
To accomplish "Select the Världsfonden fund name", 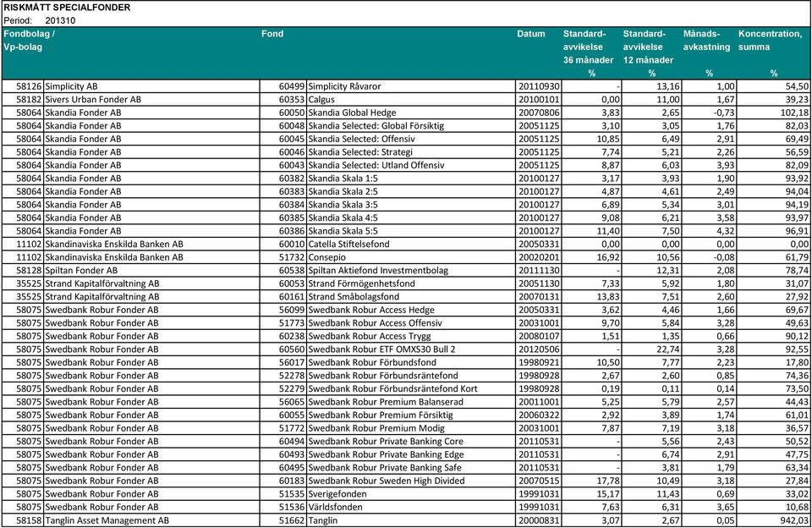I will (335, 508).
